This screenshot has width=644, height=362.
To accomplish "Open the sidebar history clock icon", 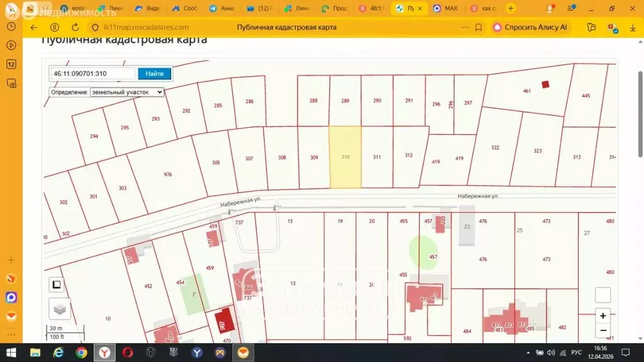I will (11, 26).
